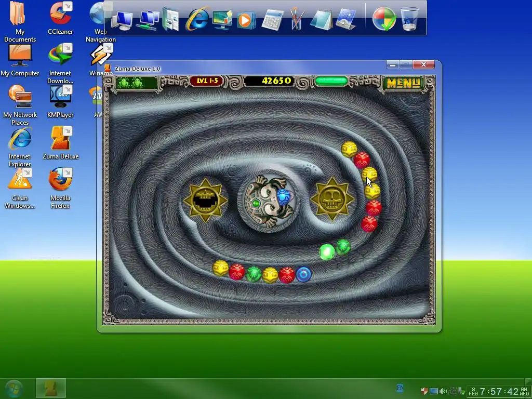Open CCleaner desktop shortcut
Screen dimensions: 532x399
(60, 18)
